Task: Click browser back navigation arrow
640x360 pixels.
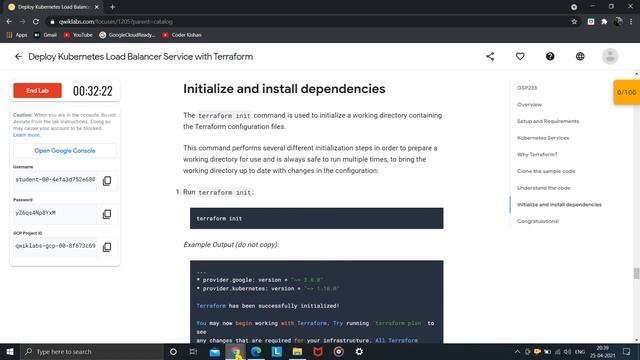Action: [x=9, y=22]
